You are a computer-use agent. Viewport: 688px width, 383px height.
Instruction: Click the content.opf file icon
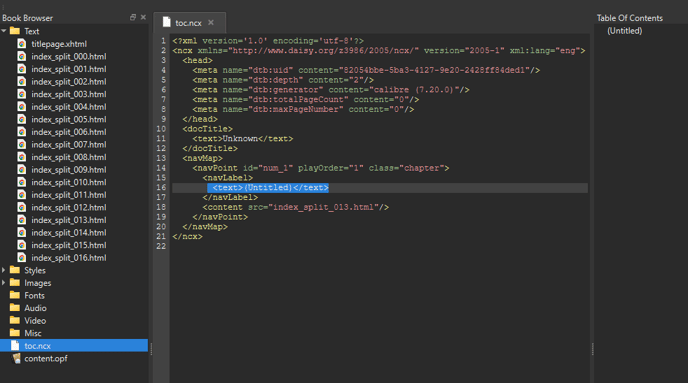tap(16, 358)
